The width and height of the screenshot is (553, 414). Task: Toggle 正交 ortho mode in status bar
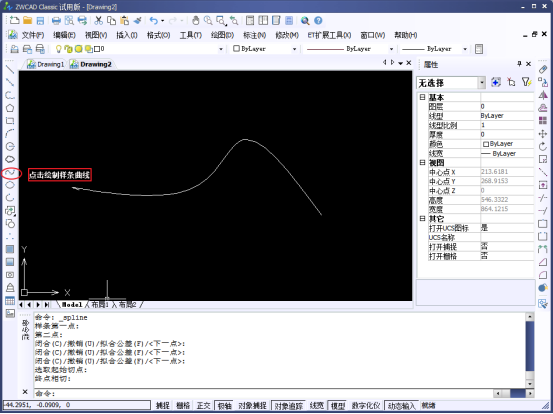coord(203,406)
